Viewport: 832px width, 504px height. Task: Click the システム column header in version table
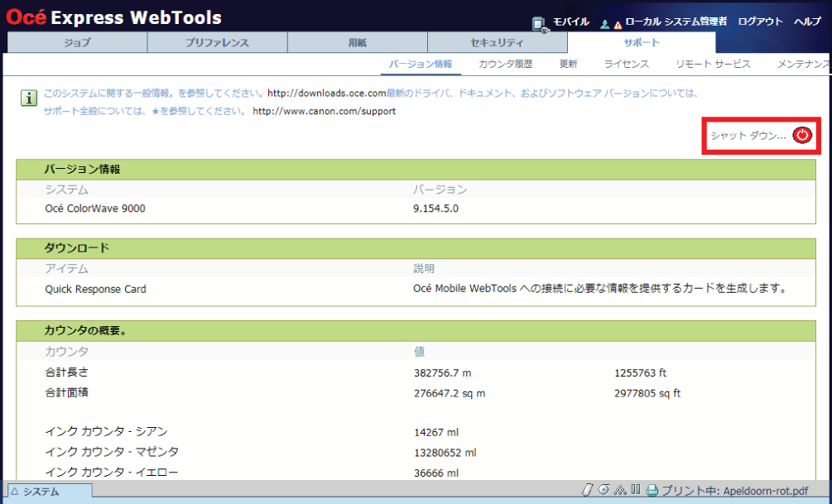tap(66, 190)
